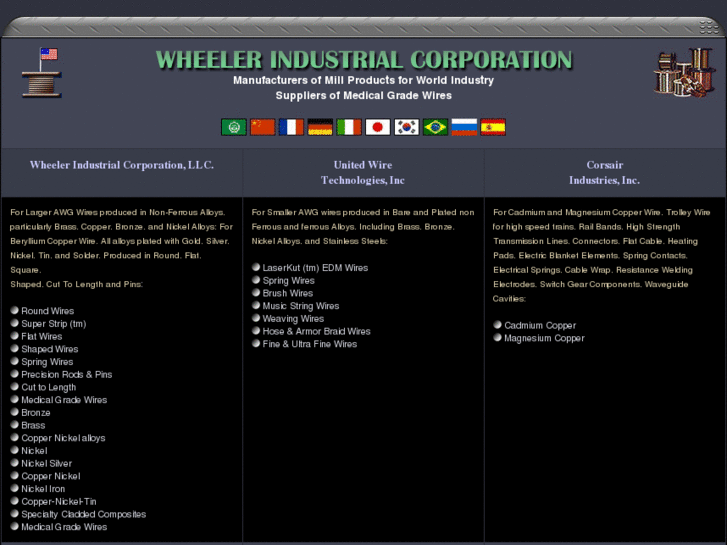Go to Super Strip (tm) page
Screen dimensions: 727x545
[54, 324]
